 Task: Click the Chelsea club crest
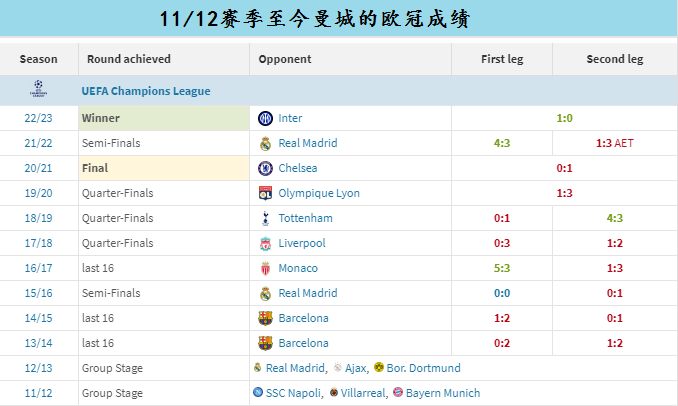[265, 168]
